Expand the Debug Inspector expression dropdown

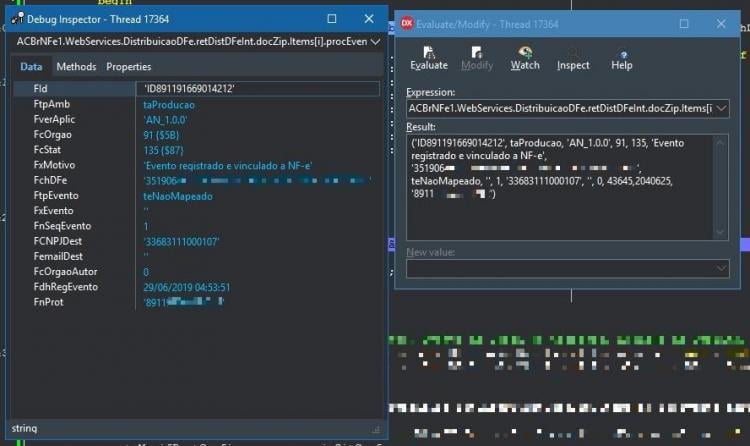click(375, 42)
